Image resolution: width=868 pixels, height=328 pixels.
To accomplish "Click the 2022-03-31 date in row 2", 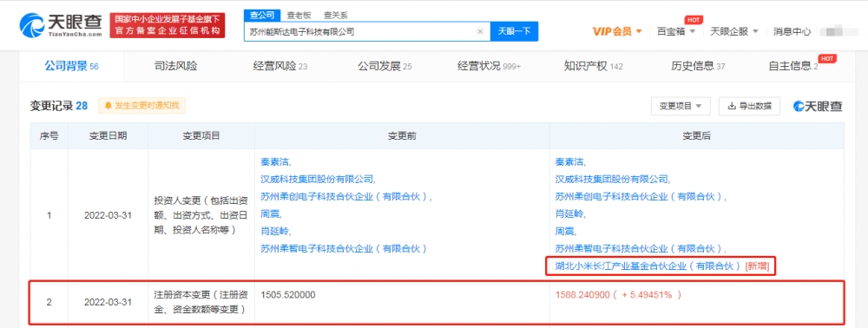I will [108, 303].
